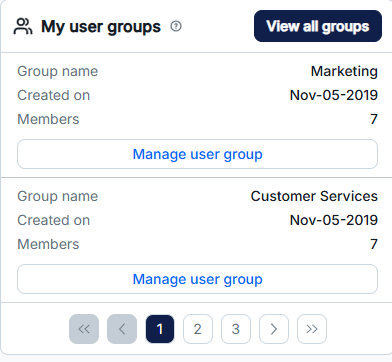The height and width of the screenshot is (362, 392).
Task: Go to page 3 of user groups
Action: tap(236, 329)
